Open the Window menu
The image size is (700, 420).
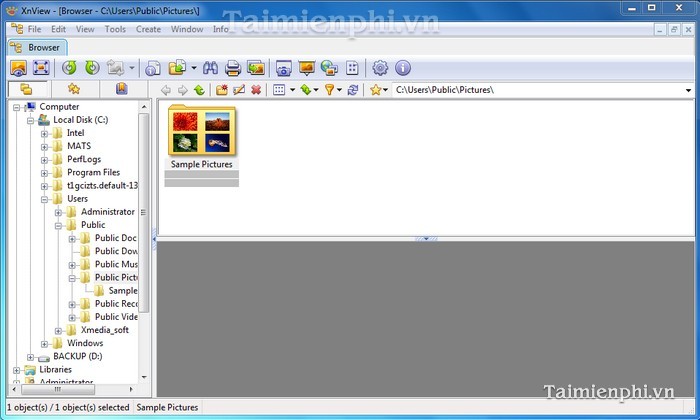(187, 29)
